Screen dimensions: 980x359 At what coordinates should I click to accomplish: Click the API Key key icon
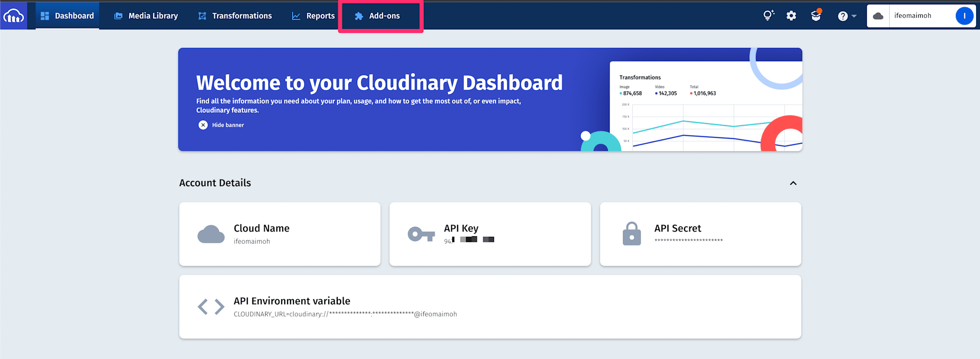point(421,234)
